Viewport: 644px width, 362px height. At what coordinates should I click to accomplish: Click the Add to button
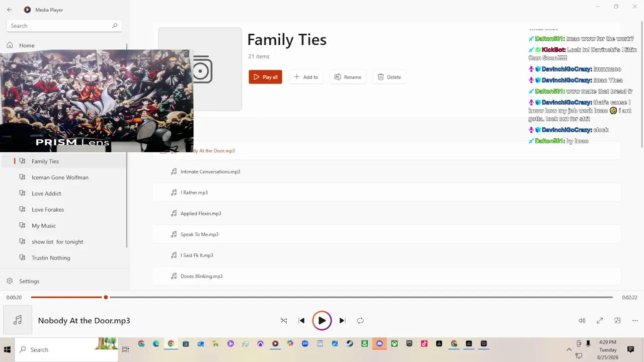point(306,77)
